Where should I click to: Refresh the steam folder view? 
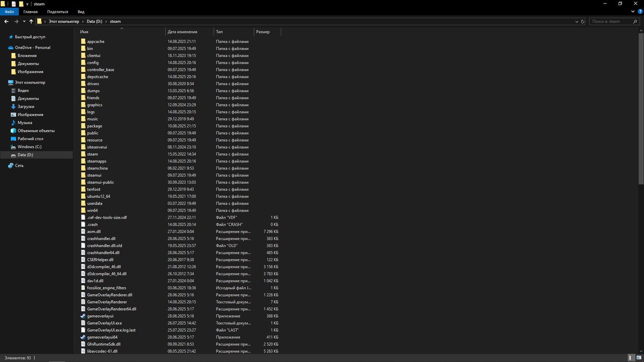[582, 21]
